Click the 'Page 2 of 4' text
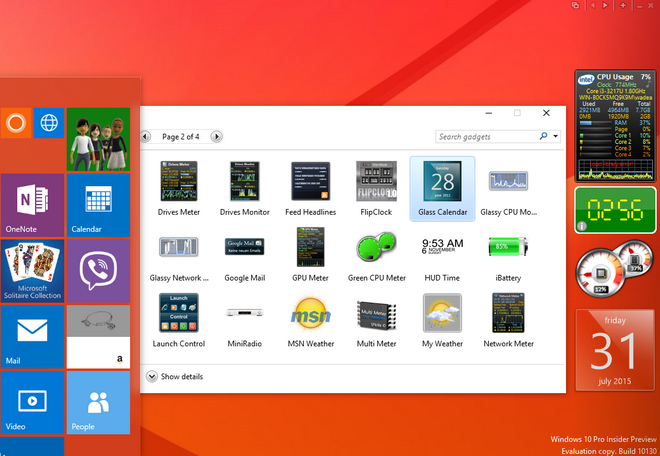 [x=181, y=137]
